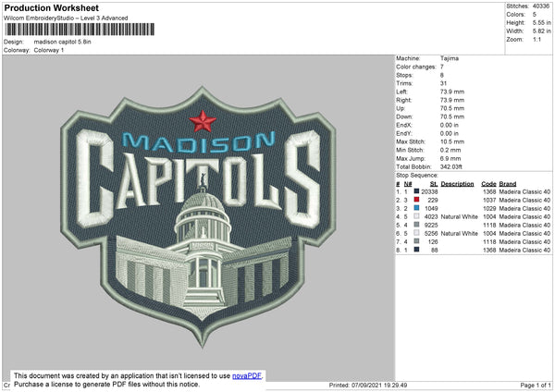
Task: Click the Down value 70.5 mm
Action: click(452, 116)
